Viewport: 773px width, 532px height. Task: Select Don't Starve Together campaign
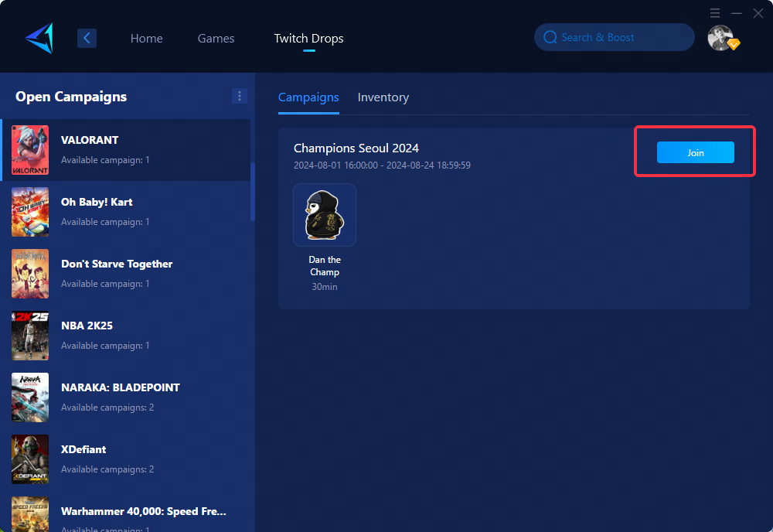[126, 274]
